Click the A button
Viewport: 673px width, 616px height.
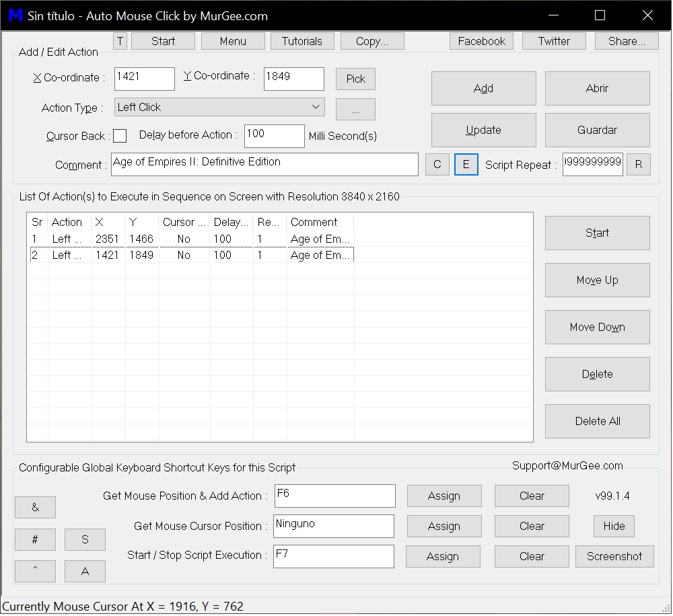point(85,572)
